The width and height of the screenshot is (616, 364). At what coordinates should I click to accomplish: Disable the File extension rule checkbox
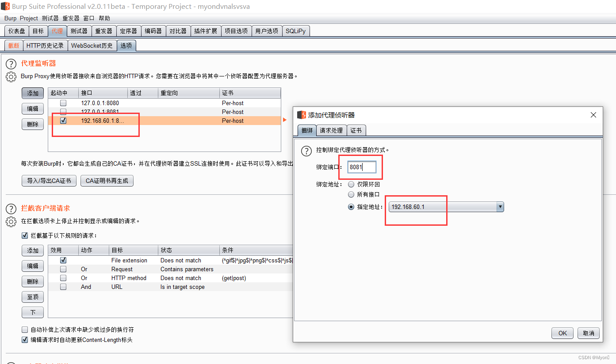click(63, 260)
